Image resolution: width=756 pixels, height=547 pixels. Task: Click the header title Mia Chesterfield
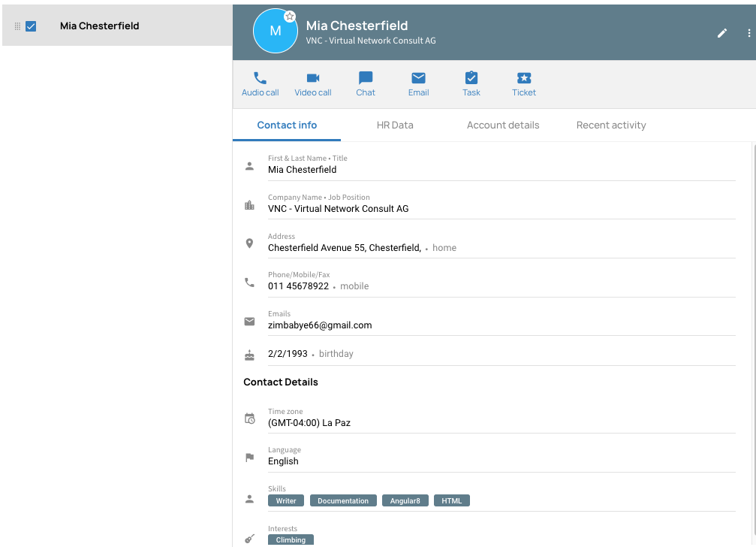click(357, 26)
